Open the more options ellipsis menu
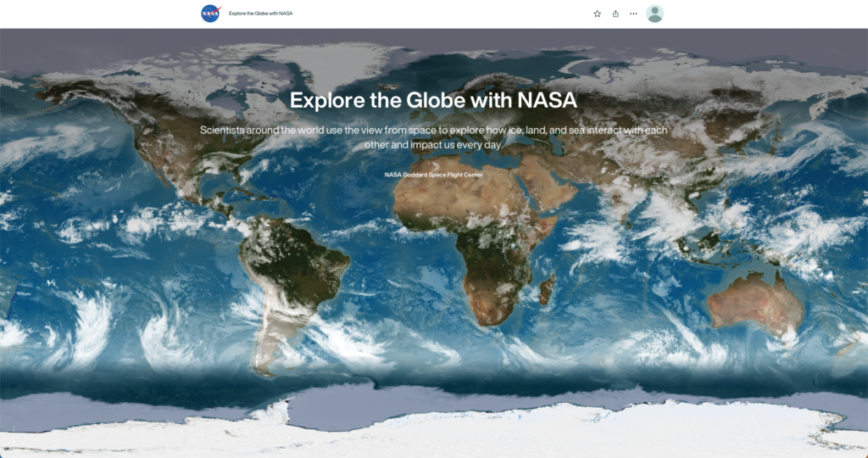 click(x=633, y=14)
